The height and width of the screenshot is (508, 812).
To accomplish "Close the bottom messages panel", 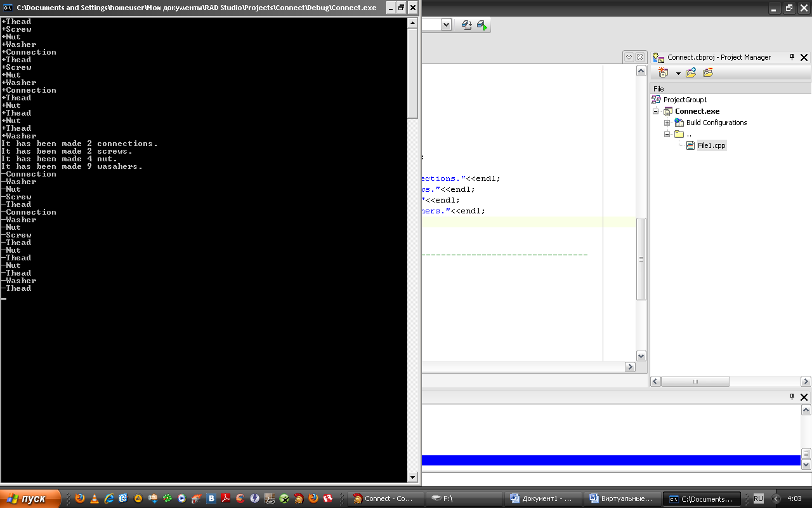I will pos(804,397).
